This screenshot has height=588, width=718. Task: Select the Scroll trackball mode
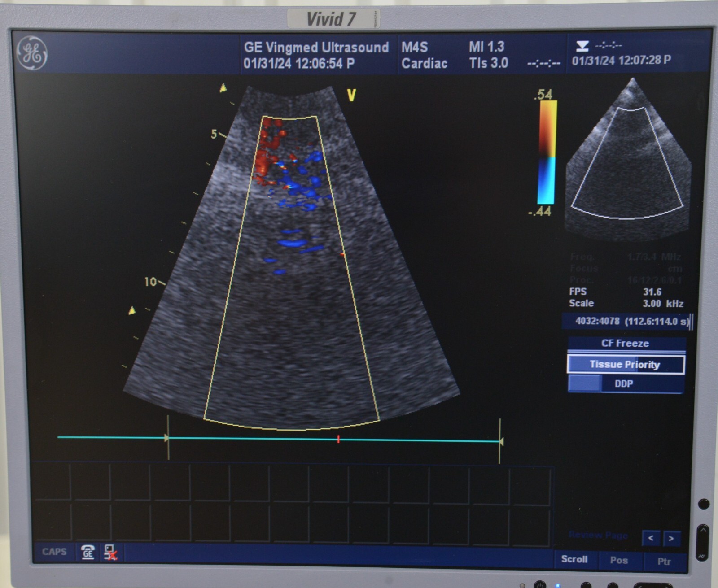coord(574,559)
